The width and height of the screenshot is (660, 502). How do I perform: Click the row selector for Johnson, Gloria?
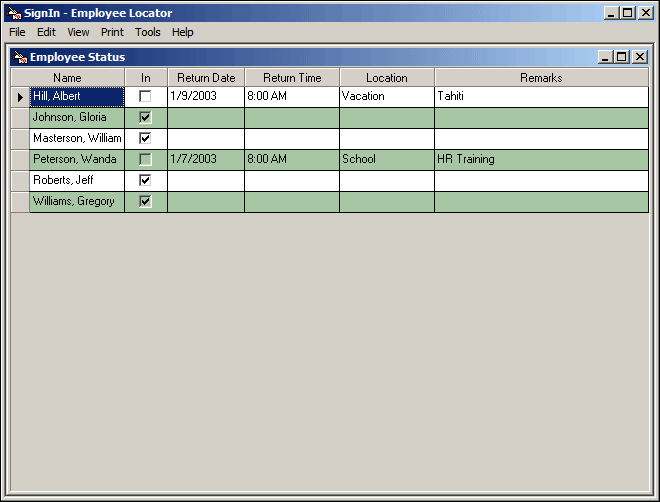tap(20, 118)
